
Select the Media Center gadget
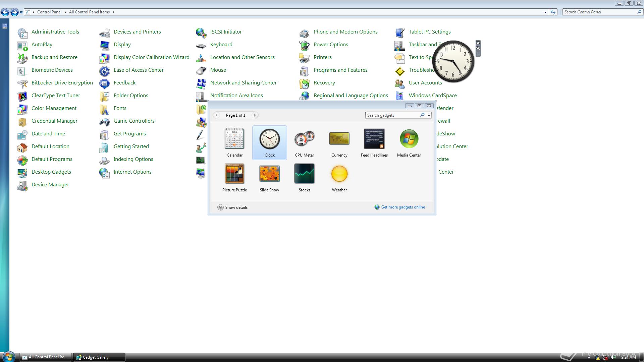tap(409, 142)
